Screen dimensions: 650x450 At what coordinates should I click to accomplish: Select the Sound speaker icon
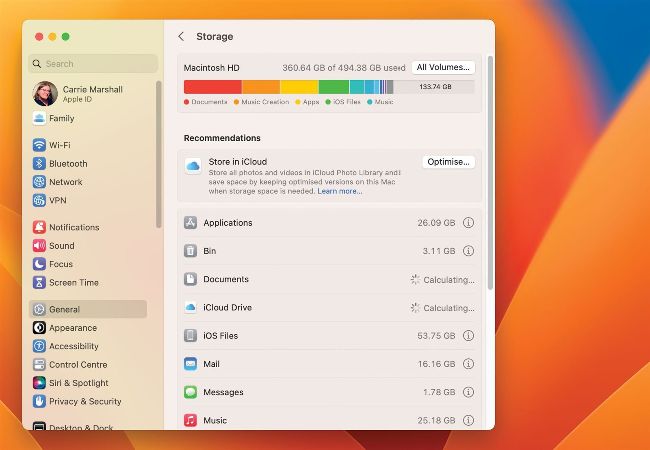[39, 245]
